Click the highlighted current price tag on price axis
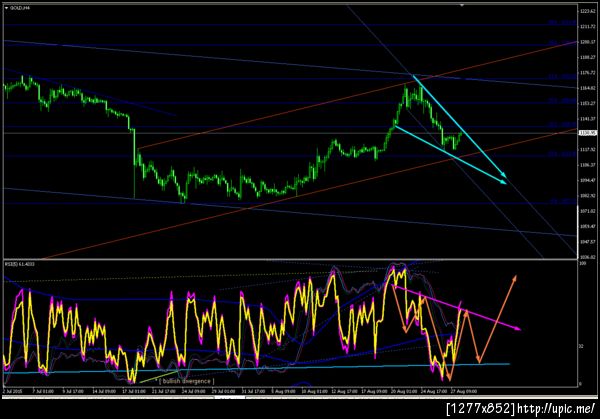The height and width of the screenshot is (419, 600). [x=587, y=133]
